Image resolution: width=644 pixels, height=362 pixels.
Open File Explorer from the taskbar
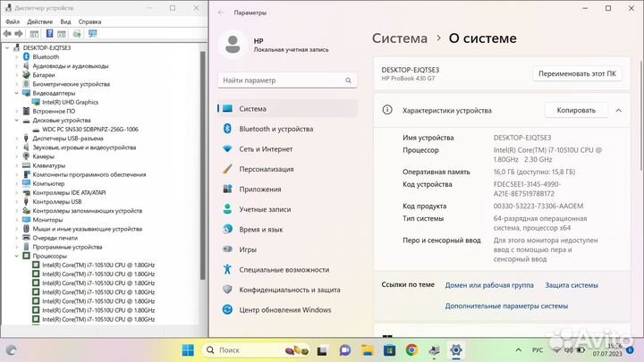point(368,350)
